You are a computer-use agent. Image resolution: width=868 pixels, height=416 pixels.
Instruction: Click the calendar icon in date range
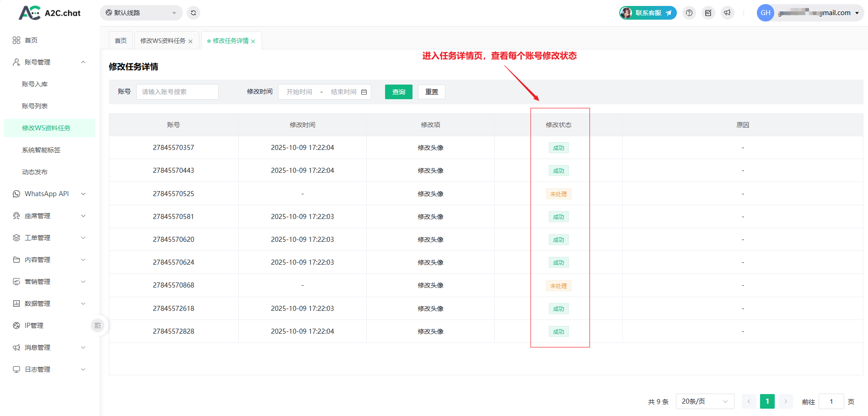coord(364,92)
